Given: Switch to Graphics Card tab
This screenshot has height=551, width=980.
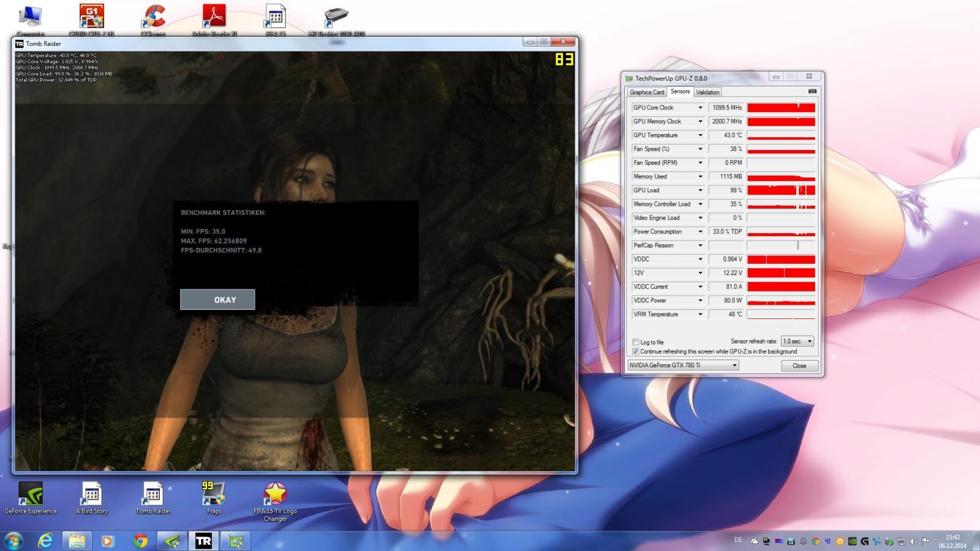Looking at the screenshot, I should pyautogui.click(x=647, y=92).
